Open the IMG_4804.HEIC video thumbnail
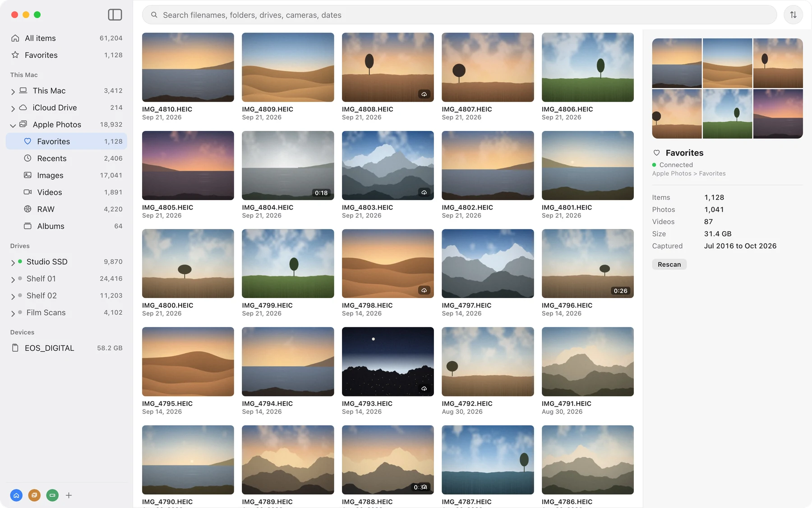Viewport: 812px width, 508px height. [288, 165]
